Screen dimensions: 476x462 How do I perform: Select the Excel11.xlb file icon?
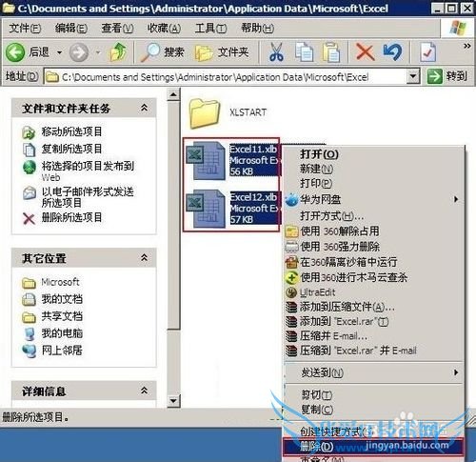pos(206,161)
